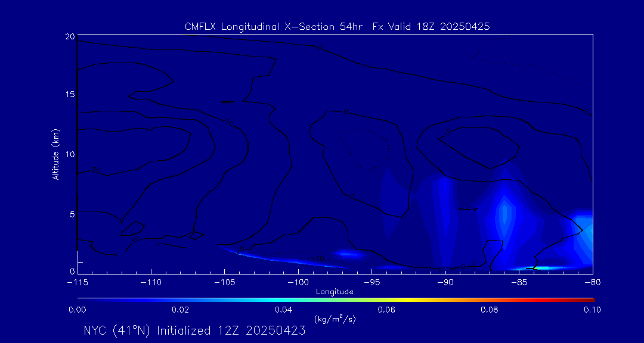The image size is (644, 343).
Task: Select the longitude tick label -85
Action: click(519, 283)
